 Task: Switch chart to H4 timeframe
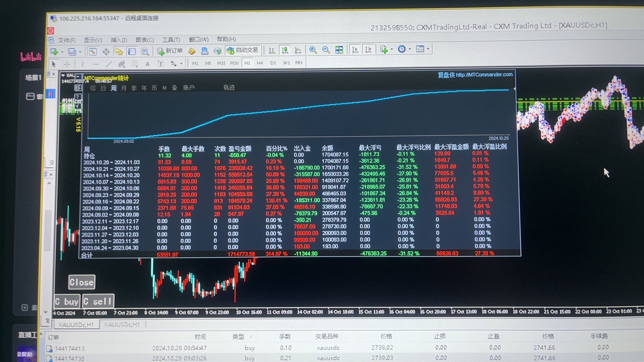260,63
